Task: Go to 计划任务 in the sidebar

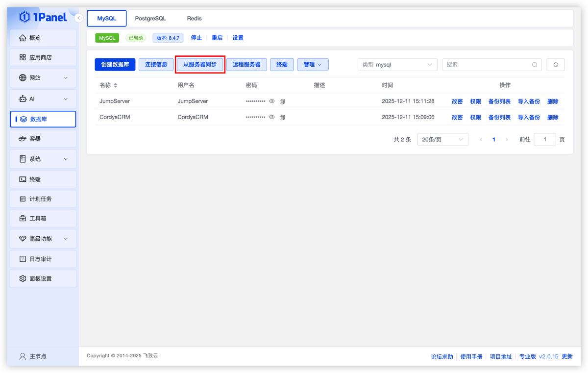Action: [43, 199]
